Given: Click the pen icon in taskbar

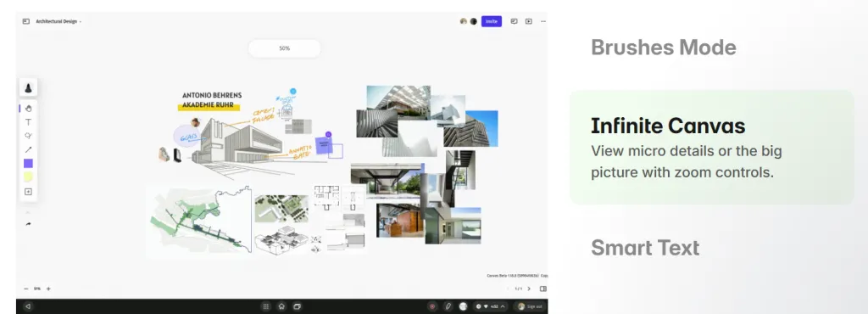Looking at the screenshot, I should tap(448, 306).
